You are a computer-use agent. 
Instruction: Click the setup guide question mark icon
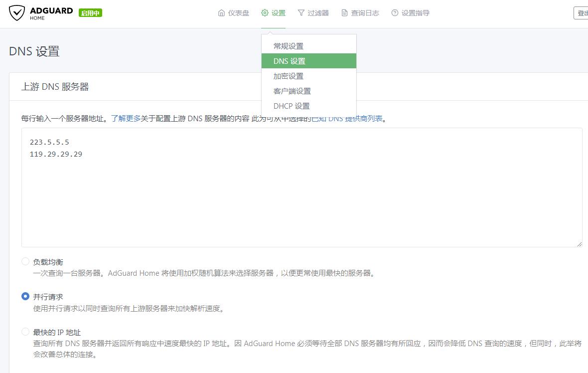click(x=394, y=13)
